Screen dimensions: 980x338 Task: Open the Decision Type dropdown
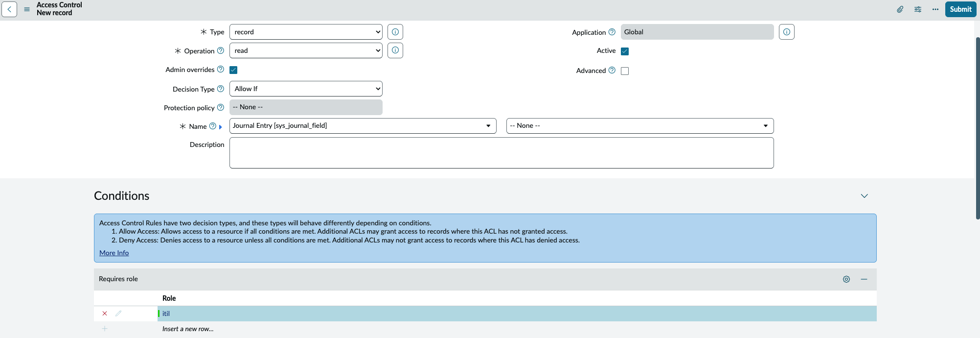[306, 89]
